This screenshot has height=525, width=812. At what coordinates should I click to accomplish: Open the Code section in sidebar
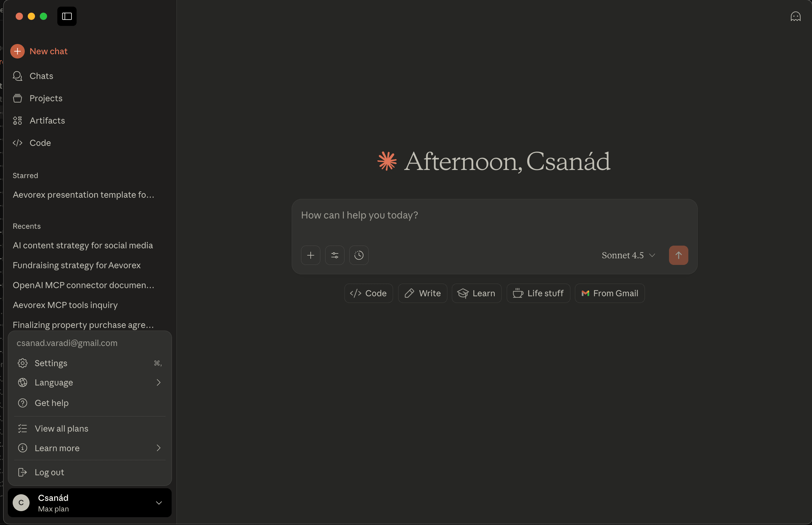40,143
